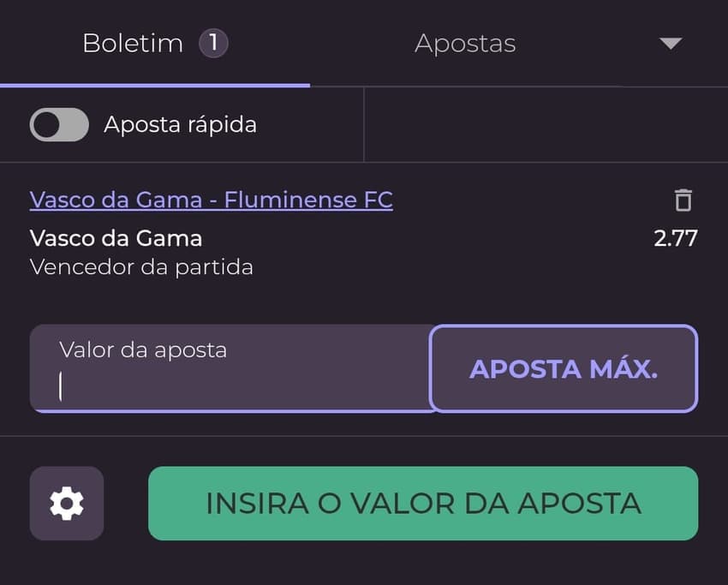This screenshot has height=585, width=728.
Task: Click the odds value 2.77
Action: [x=675, y=238]
